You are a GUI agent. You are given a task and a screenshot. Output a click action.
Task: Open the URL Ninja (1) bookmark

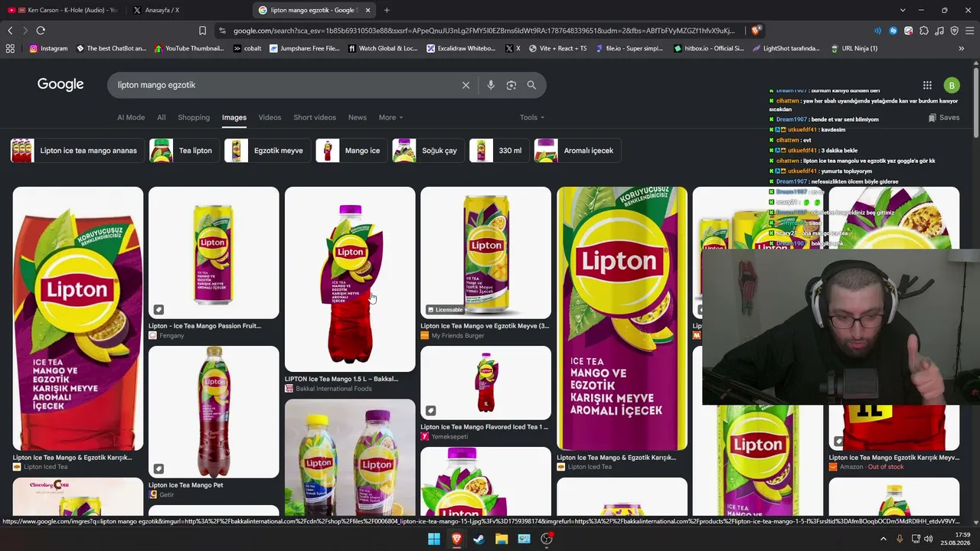point(854,48)
